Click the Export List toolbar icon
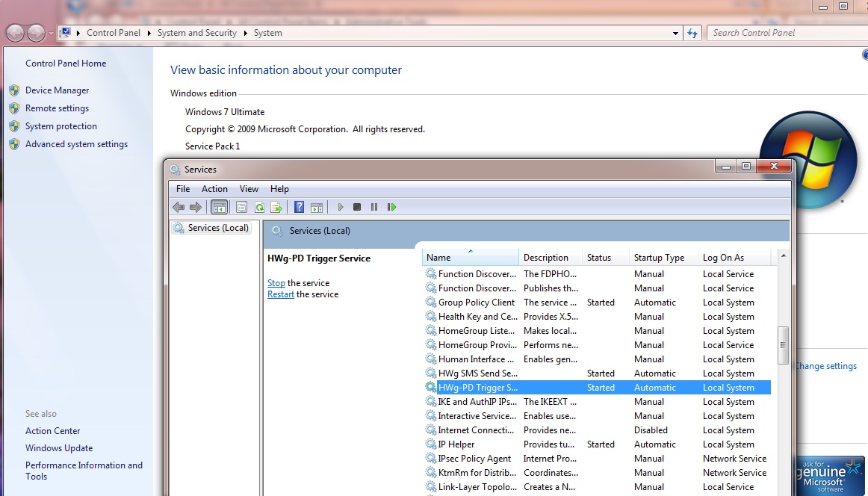 [x=276, y=207]
